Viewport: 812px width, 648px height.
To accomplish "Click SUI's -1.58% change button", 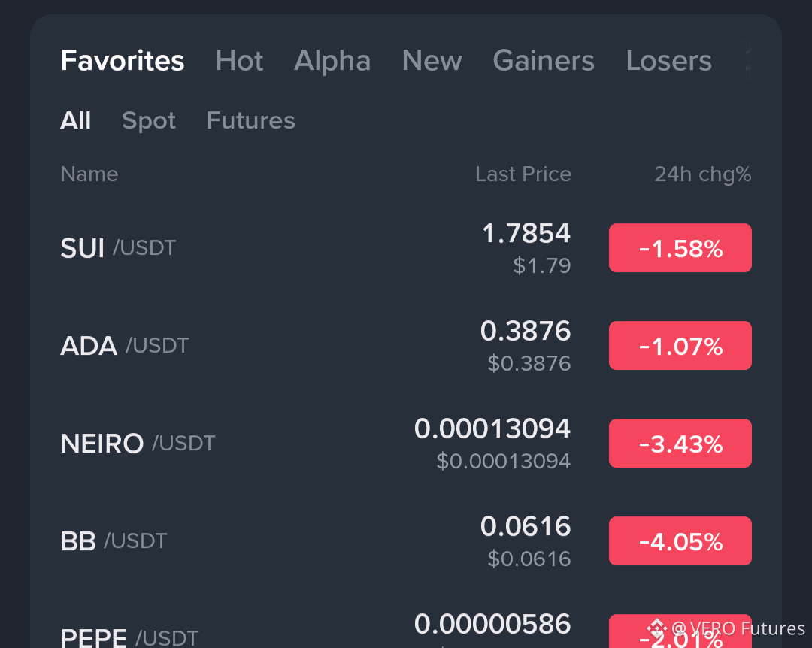I will [680, 247].
